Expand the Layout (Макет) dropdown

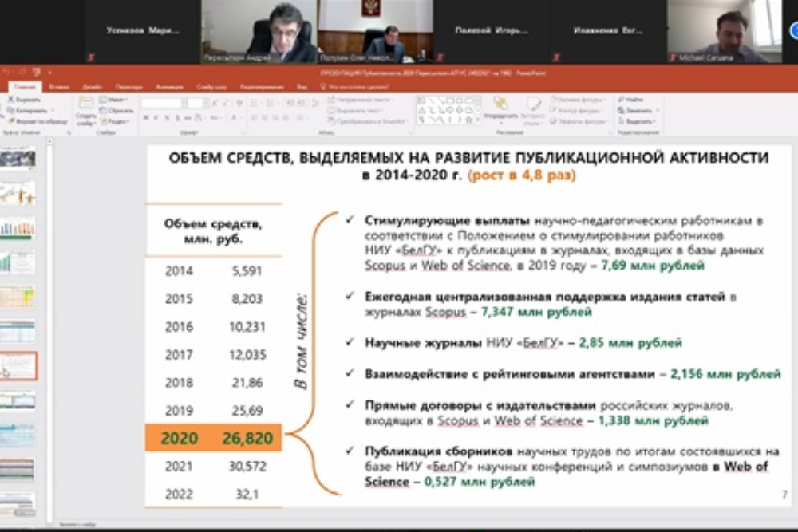(x=114, y=100)
